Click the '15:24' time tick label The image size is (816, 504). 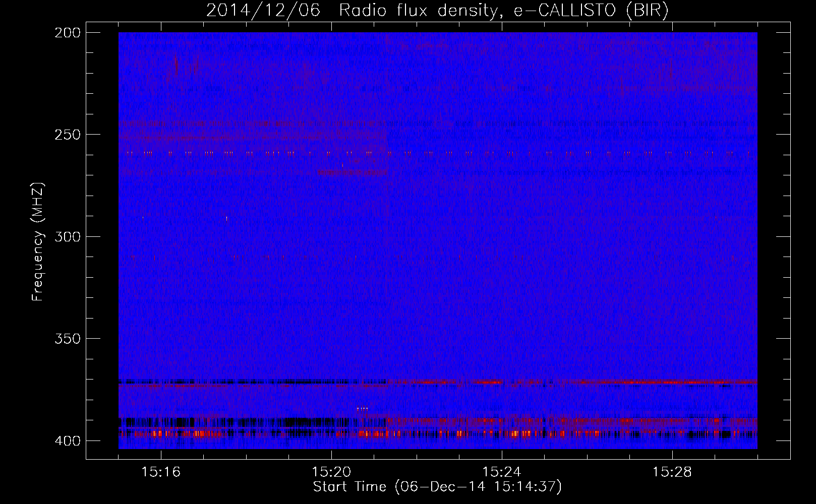pos(502,472)
